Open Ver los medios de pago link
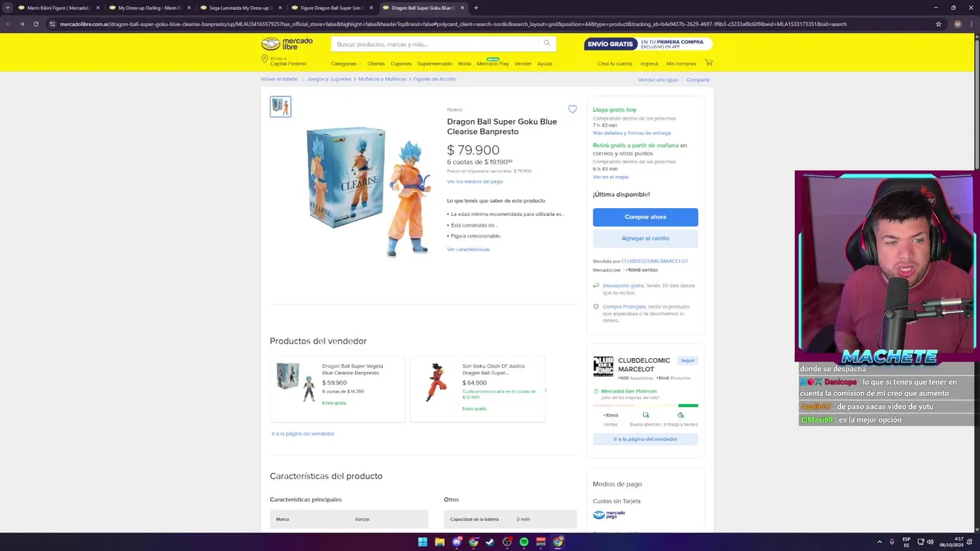 click(475, 181)
